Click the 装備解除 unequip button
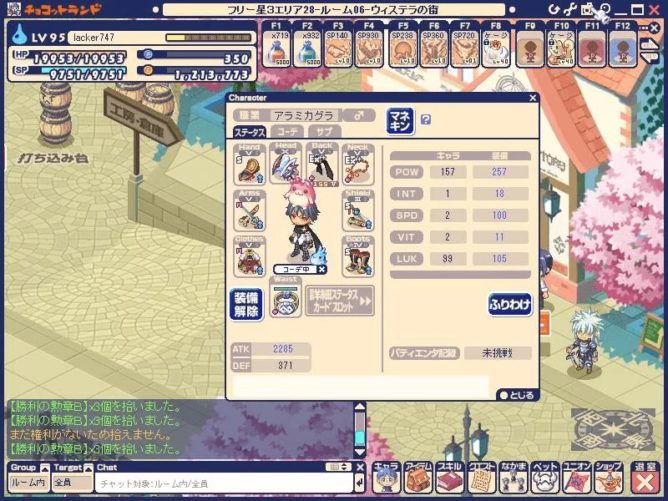668x501 pixels. (246, 304)
